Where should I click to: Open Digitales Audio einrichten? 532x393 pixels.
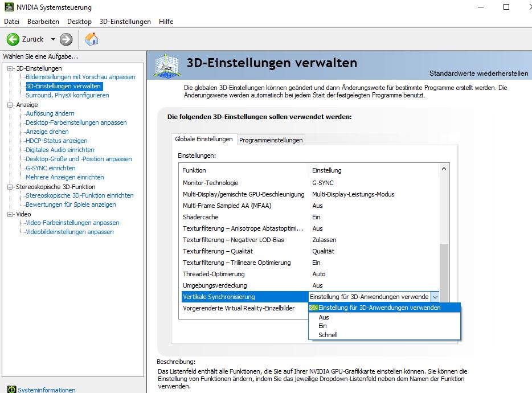pos(60,150)
